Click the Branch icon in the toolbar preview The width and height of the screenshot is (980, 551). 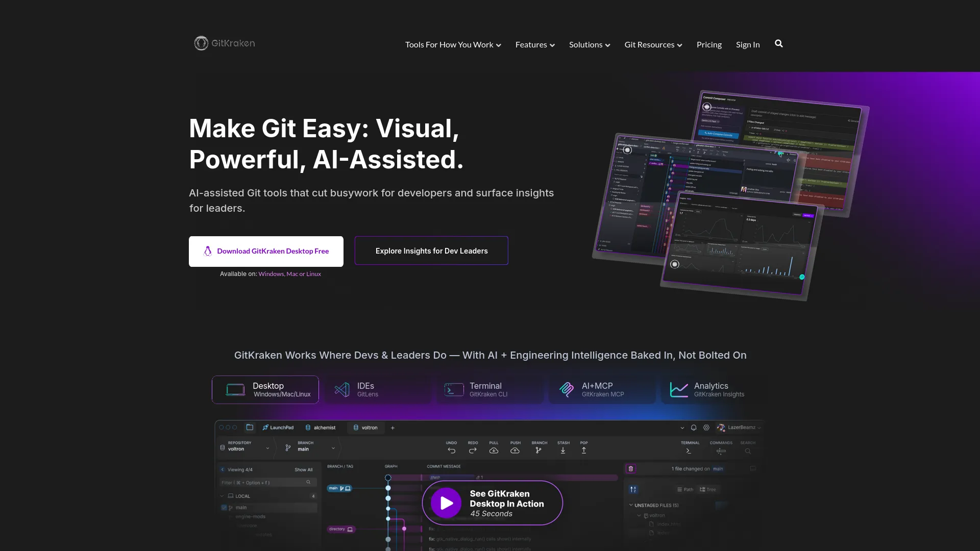click(x=538, y=450)
